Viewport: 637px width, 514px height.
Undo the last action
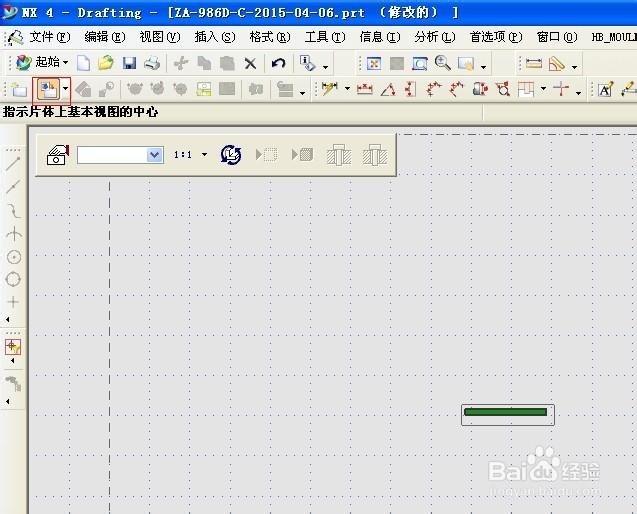[x=278, y=63]
